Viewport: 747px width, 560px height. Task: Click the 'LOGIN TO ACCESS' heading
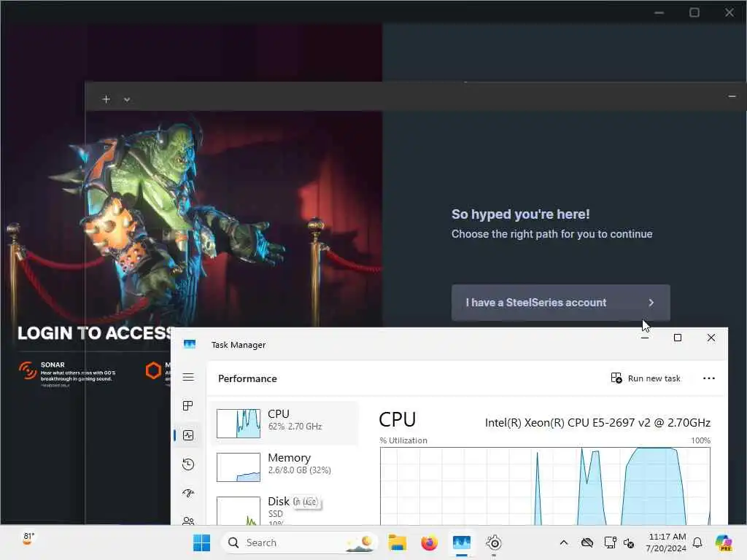[x=96, y=333]
